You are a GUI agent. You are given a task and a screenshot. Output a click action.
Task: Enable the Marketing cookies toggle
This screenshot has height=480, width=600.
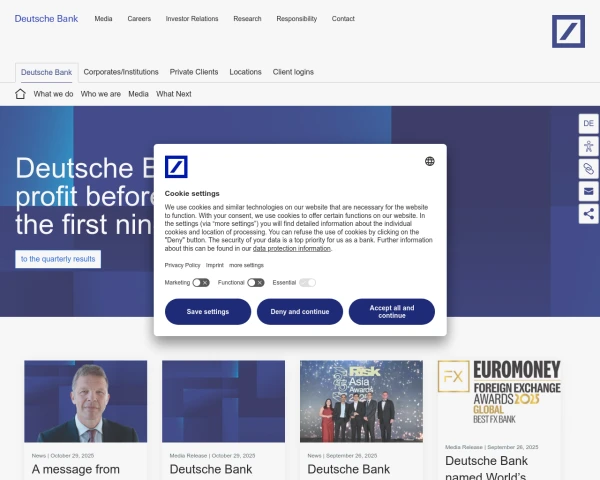tap(201, 283)
